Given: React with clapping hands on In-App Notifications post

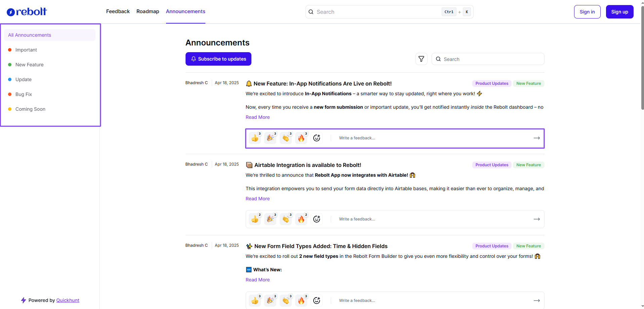Looking at the screenshot, I should (286, 138).
